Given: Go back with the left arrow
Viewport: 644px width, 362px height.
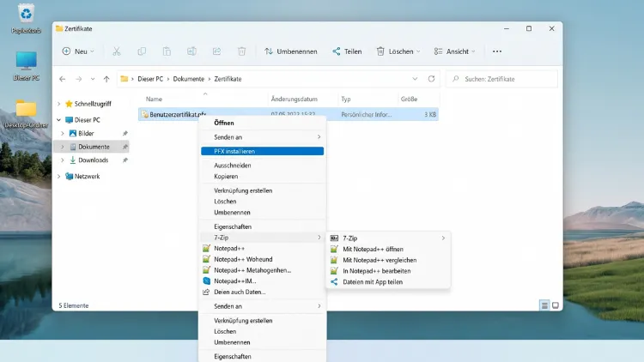Looking at the screenshot, I should (x=63, y=79).
